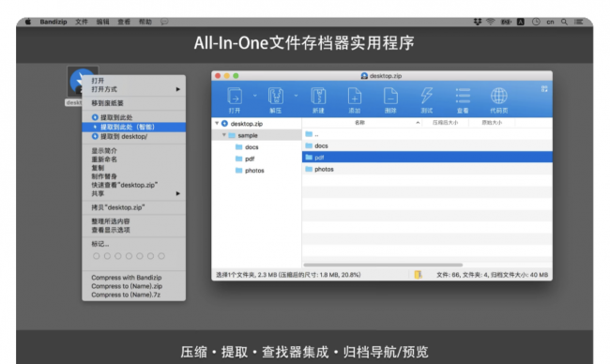610x364 pixels.
Task: Click the Dropbox menu bar icon
Action: (478, 22)
